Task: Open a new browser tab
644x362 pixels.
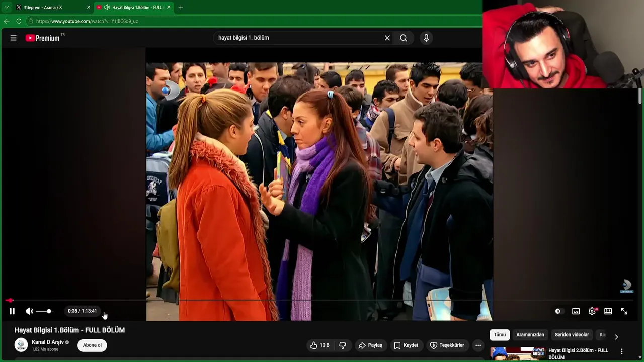Action: pyautogui.click(x=181, y=7)
